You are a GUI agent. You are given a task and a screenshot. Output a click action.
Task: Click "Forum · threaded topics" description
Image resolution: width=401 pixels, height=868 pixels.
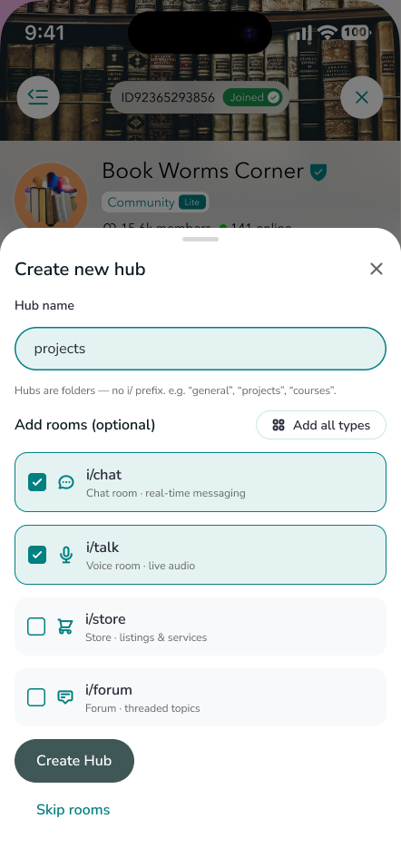tap(142, 708)
